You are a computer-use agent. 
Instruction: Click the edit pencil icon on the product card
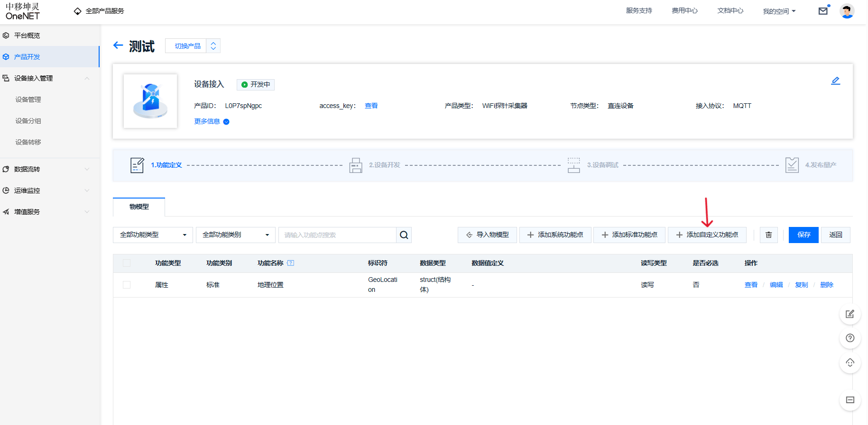(x=836, y=81)
